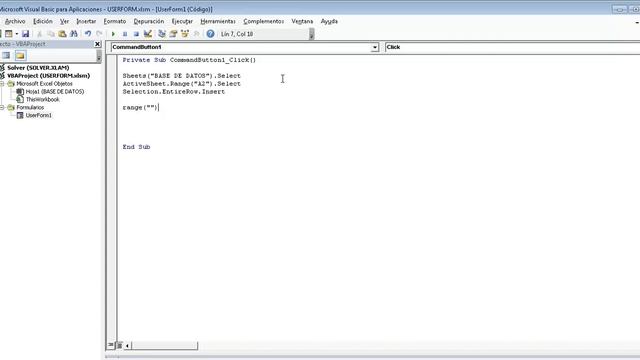Click the End Sub line
Screen dimensions: 640x360
[136, 147]
